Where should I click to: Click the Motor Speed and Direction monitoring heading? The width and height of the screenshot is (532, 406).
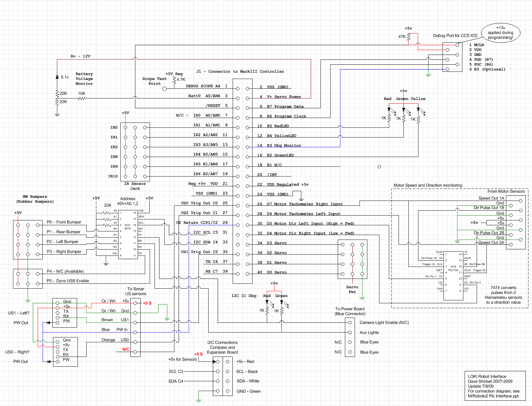pyautogui.click(x=428, y=185)
